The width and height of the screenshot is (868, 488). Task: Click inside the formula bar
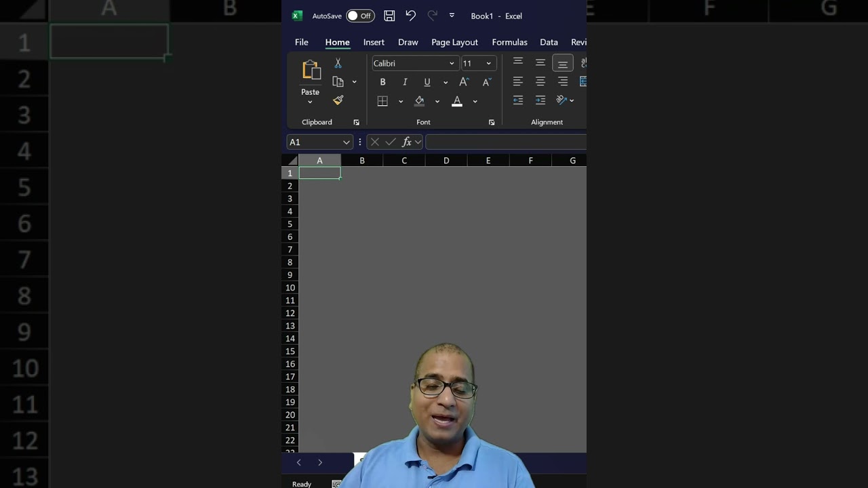506,142
